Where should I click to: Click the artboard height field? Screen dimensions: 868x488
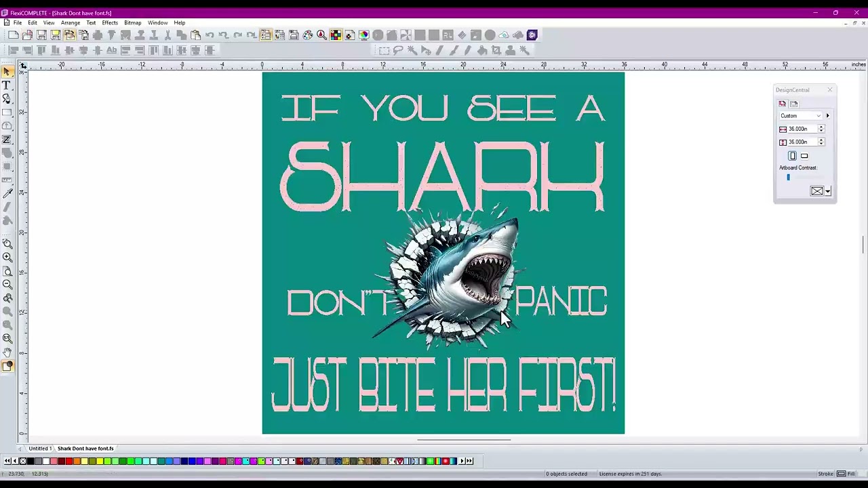tap(802, 142)
